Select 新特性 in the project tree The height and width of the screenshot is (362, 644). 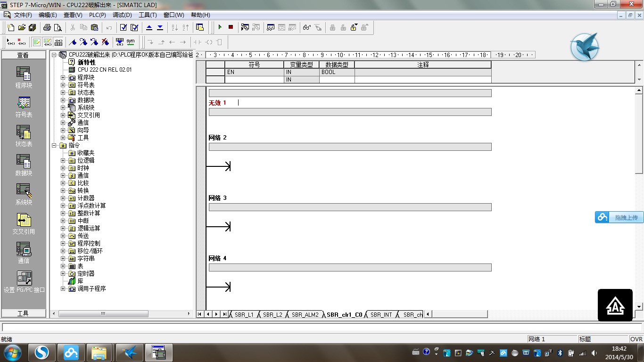click(x=86, y=62)
